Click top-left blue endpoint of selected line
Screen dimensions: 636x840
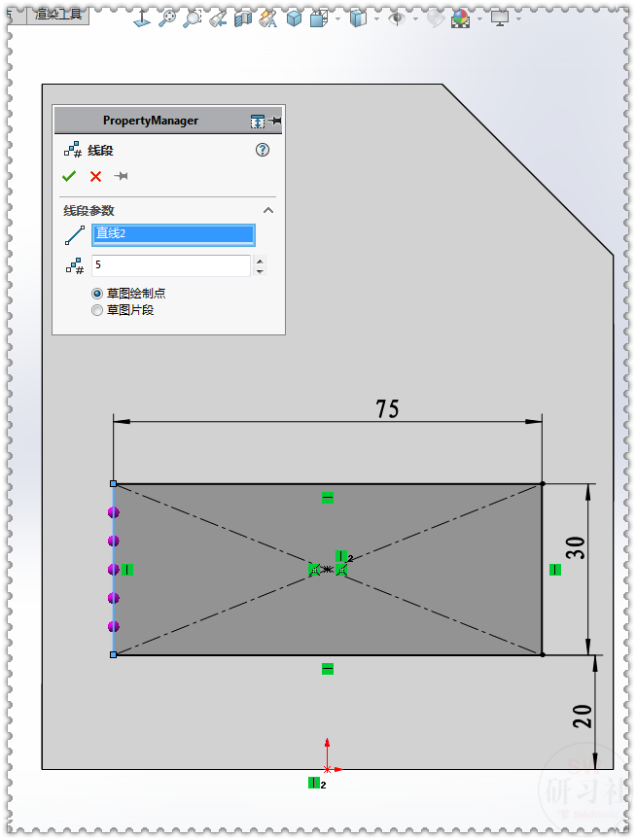pos(113,484)
